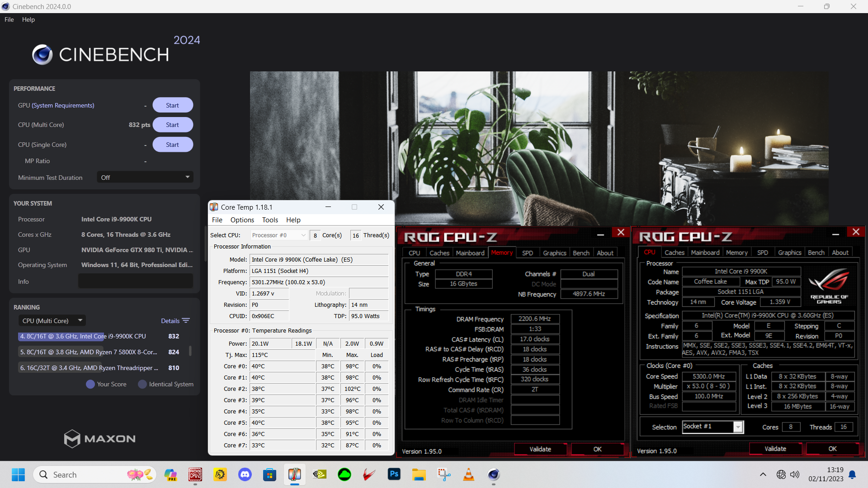This screenshot has width=868, height=488.
Task: Close the right ROG CPU-Z window
Action: click(856, 232)
